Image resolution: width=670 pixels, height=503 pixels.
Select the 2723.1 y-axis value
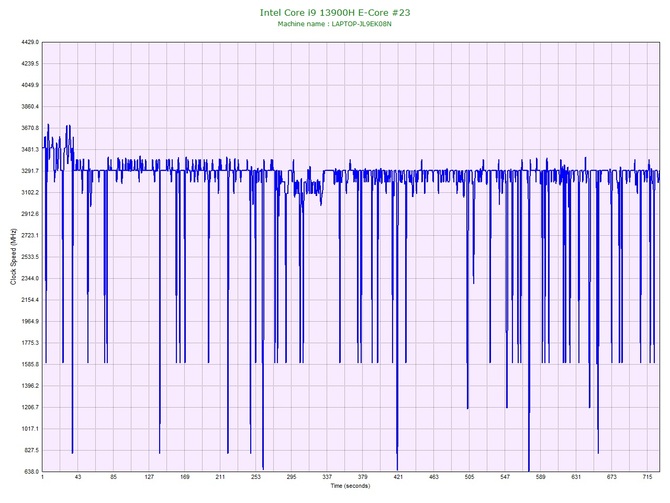click(x=30, y=235)
